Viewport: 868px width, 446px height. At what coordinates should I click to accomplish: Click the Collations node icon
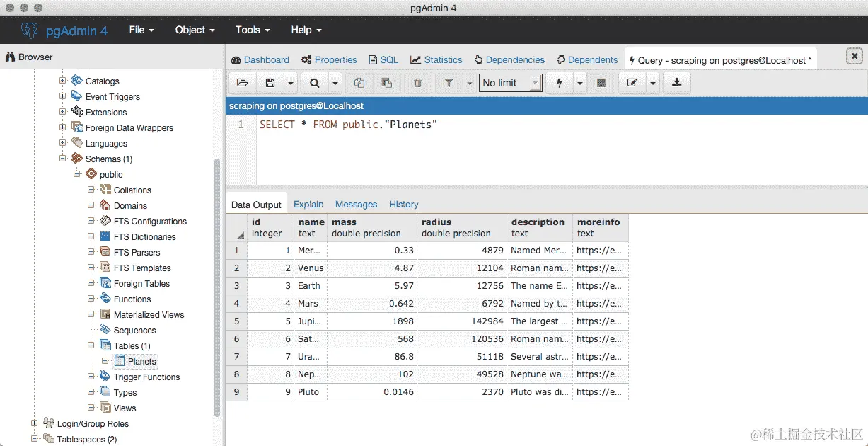(105, 190)
